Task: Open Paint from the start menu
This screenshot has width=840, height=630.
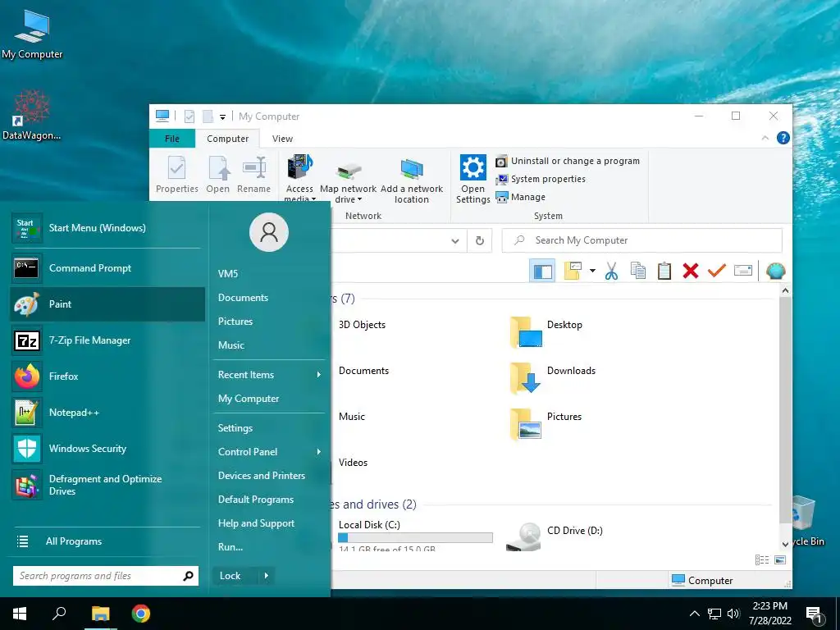Action: click(107, 304)
